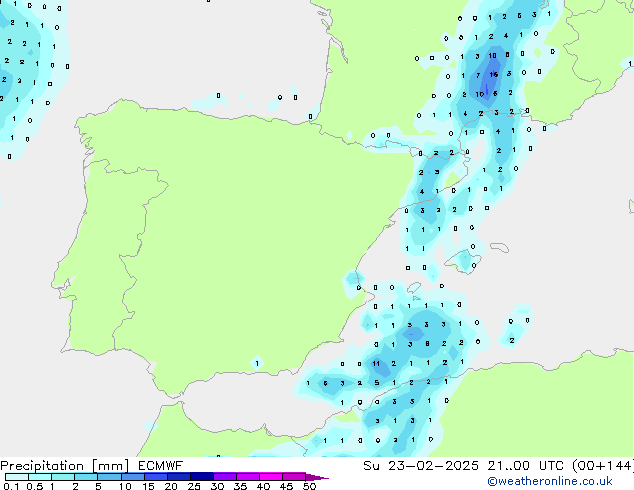The width and height of the screenshot is (634, 490).
Task: Click the purple arrow tip ending the legend
Action: coord(317,477)
